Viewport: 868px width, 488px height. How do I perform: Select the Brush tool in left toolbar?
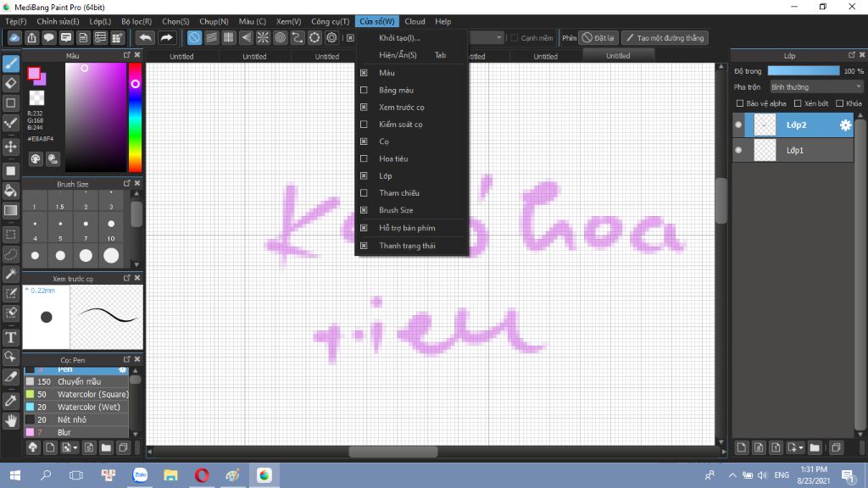click(x=10, y=64)
